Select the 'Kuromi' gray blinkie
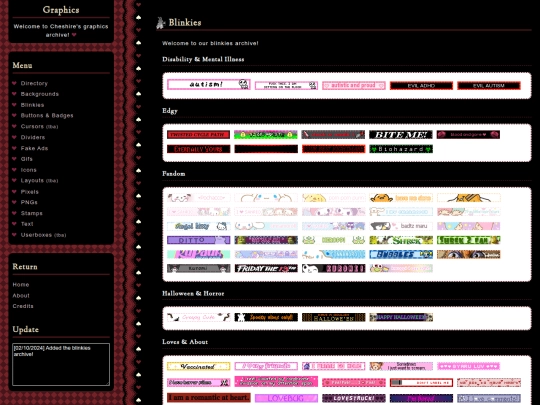540x405 pixels. click(198, 268)
